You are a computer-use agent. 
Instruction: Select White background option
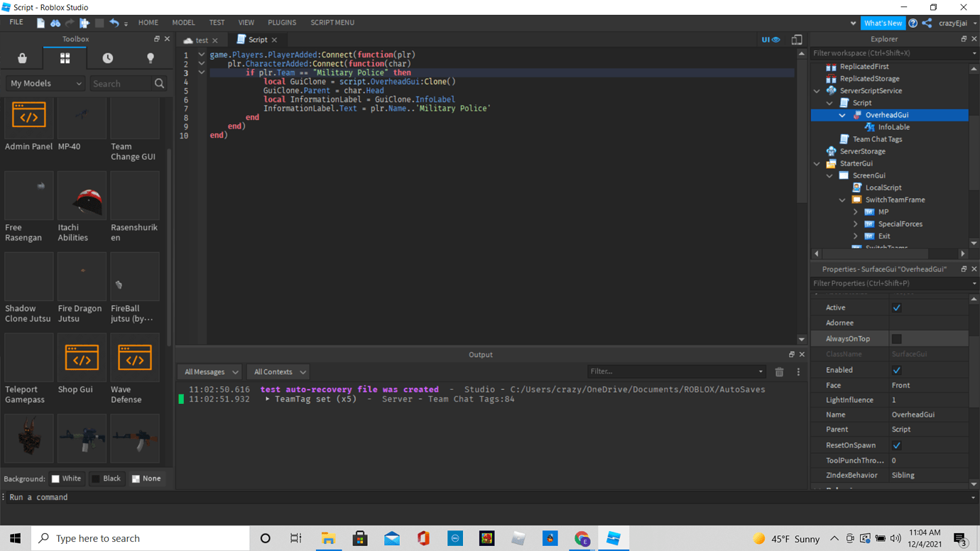click(x=66, y=479)
